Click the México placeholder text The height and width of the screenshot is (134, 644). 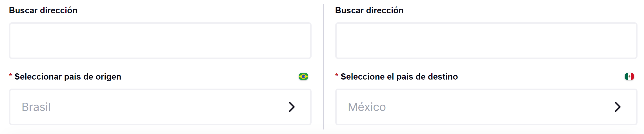tap(367, 107)
